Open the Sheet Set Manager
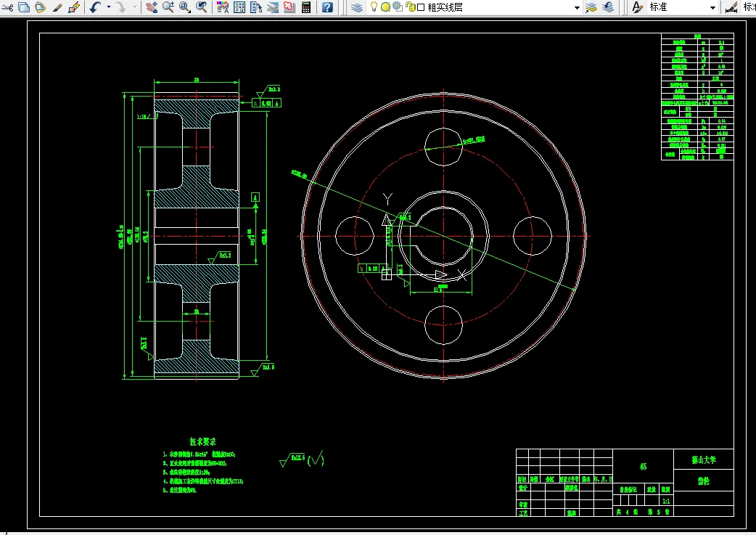This screenshot has height=535, width=756. pos(272,7)
